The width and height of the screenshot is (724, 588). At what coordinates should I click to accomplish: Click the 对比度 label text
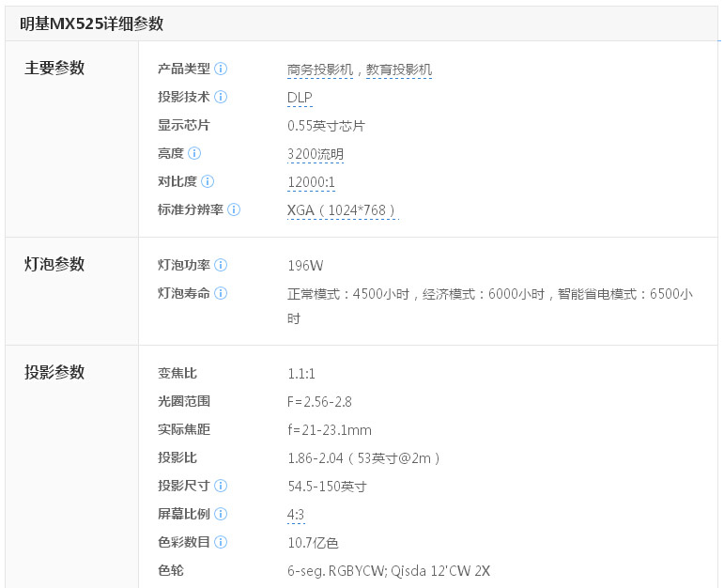click(177, 181)
